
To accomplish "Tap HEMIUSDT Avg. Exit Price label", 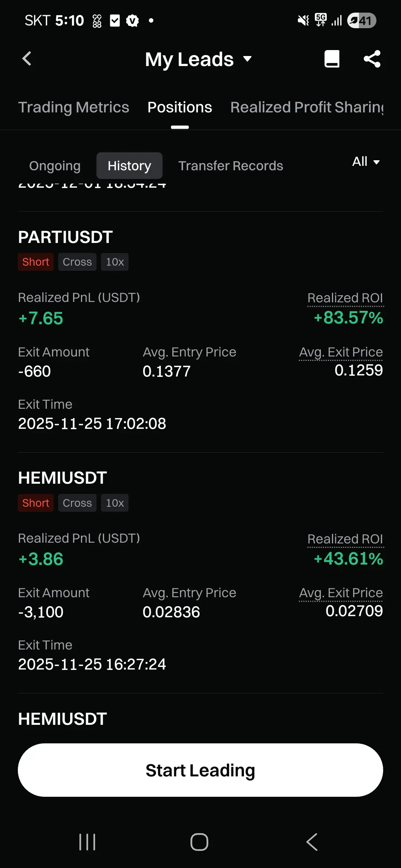I will tap(341, 593).
